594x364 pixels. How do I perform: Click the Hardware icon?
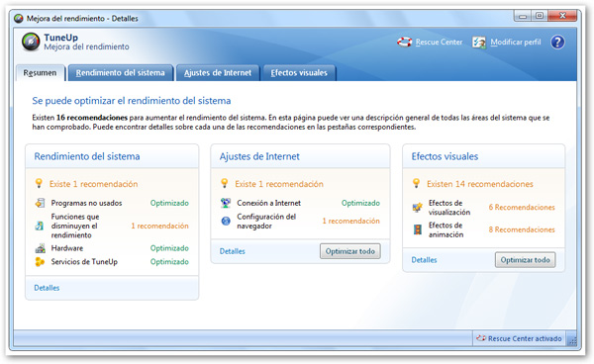(x=40, y=248)
